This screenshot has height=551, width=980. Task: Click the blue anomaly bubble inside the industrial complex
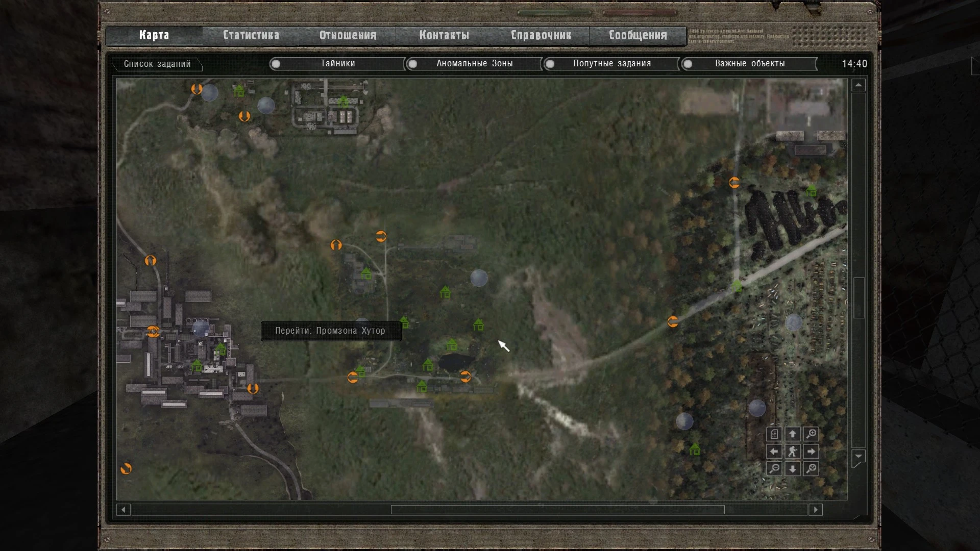201,328
